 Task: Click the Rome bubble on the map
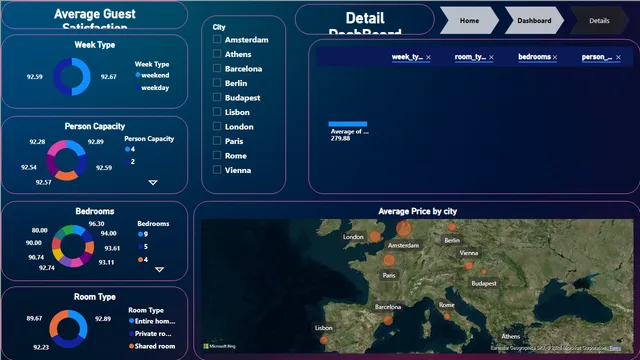coord(447,316)
